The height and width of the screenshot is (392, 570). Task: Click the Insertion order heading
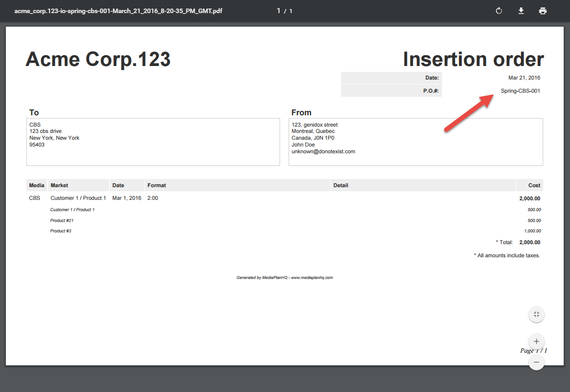473,59
